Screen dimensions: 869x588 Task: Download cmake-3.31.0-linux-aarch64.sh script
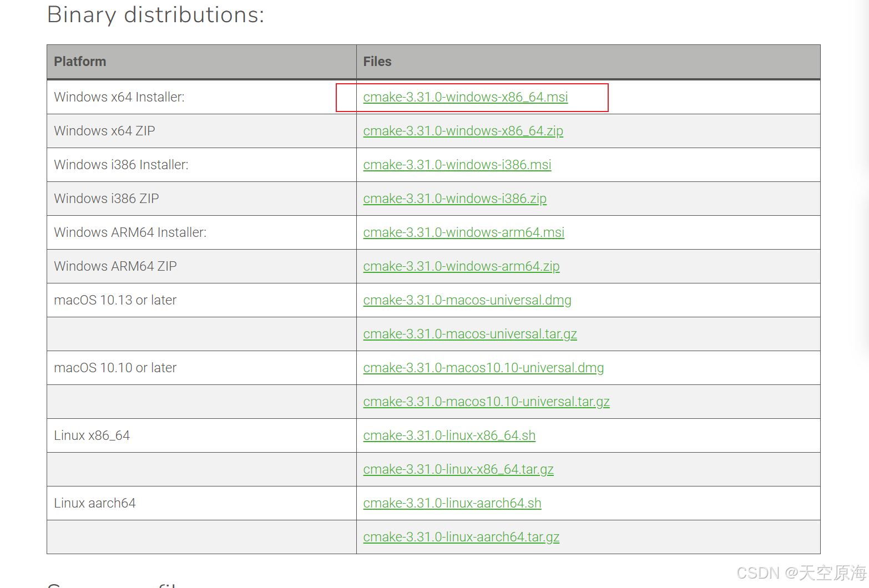click(x=452, y=503)
